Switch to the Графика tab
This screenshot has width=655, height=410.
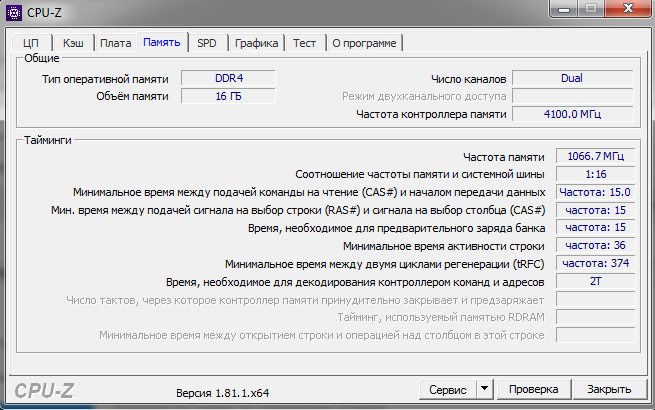(256, 43)
